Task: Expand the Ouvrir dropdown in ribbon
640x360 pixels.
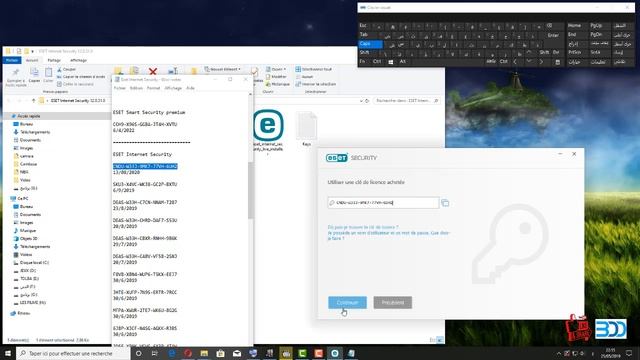Action: click(x=276, y=69)
